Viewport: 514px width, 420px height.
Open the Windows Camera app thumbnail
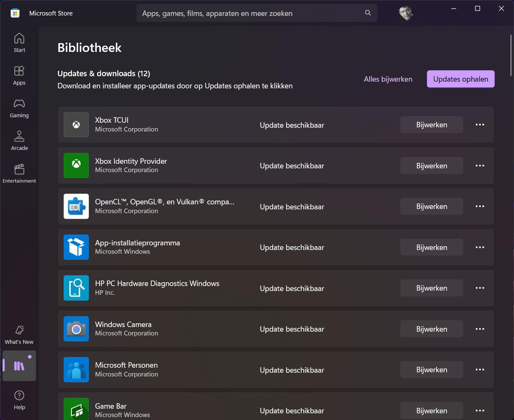click(x=76, y=329)
